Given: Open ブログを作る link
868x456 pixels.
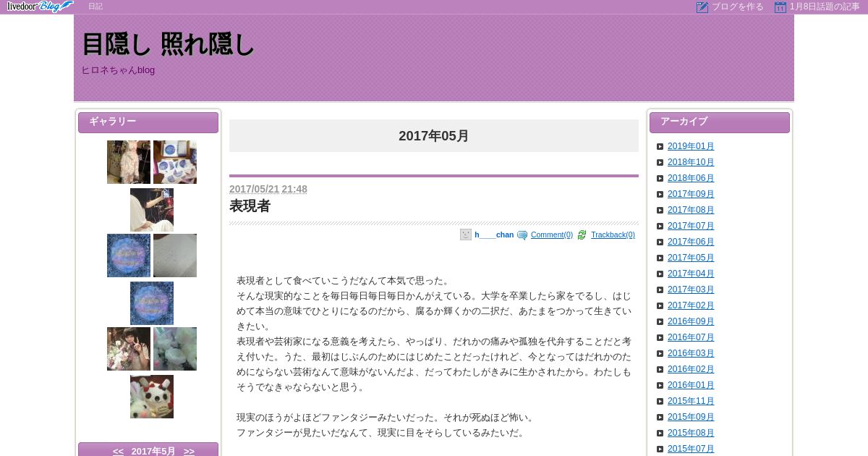Looking at the screenshot, I should pos(737,7).
